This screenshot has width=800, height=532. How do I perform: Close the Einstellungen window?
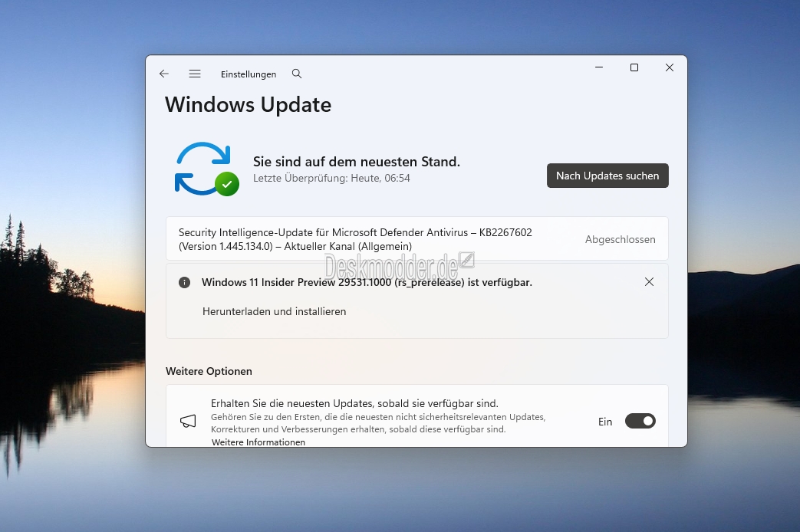click(669, 67)
